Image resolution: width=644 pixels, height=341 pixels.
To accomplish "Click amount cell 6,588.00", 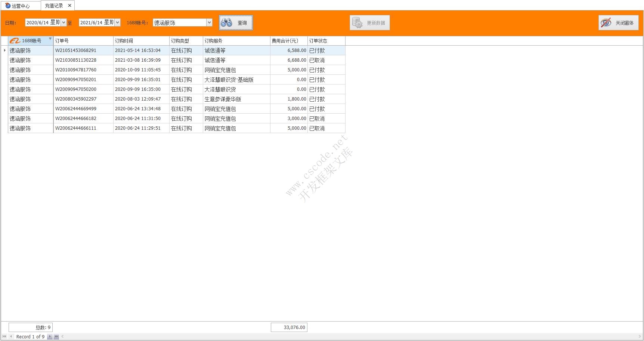I will [289, 50].
